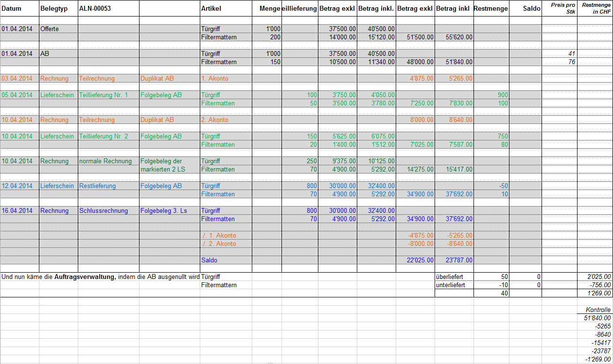Click the 22'025.00 Saldo amount cell

(x=415, y=260)
